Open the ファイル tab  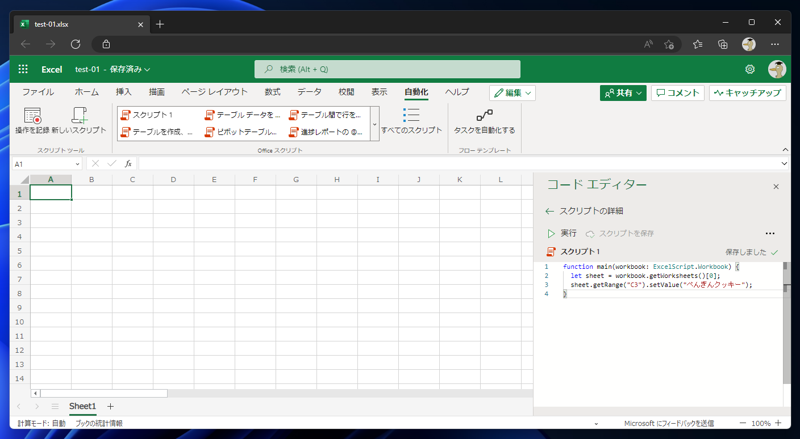(38, 92)
